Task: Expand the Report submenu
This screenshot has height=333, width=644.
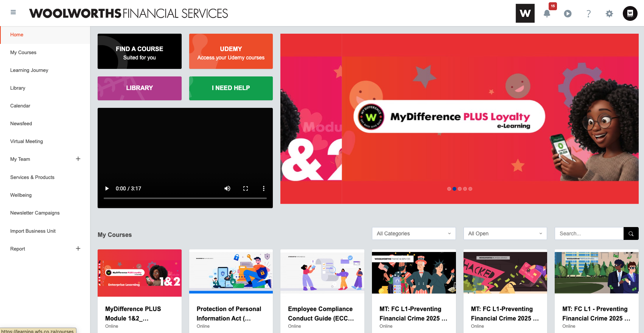Action: tap(78, 249)
